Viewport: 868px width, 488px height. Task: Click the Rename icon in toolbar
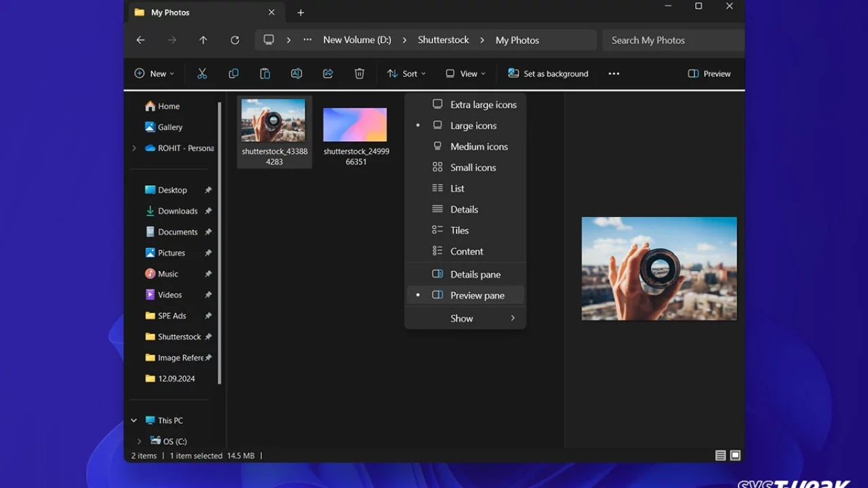(296, 73)
